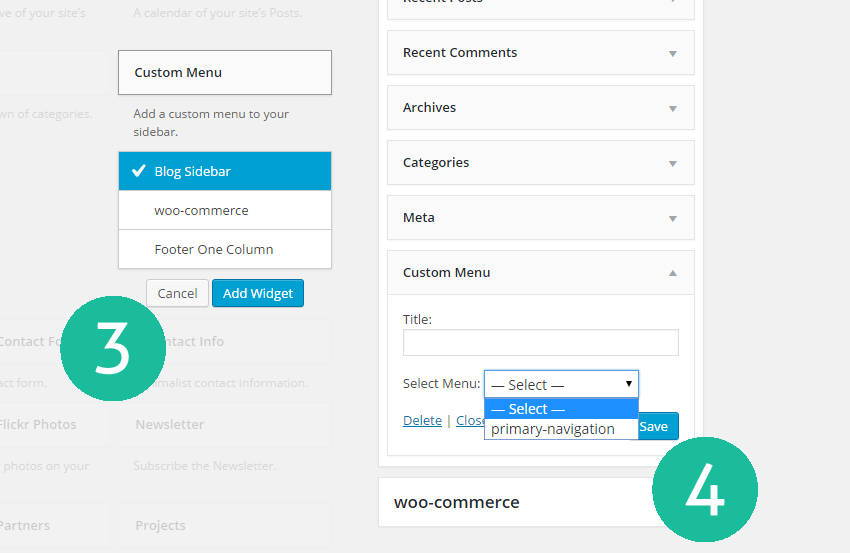
Task: Click the Add Widget button
Action: tap(257, 293)
